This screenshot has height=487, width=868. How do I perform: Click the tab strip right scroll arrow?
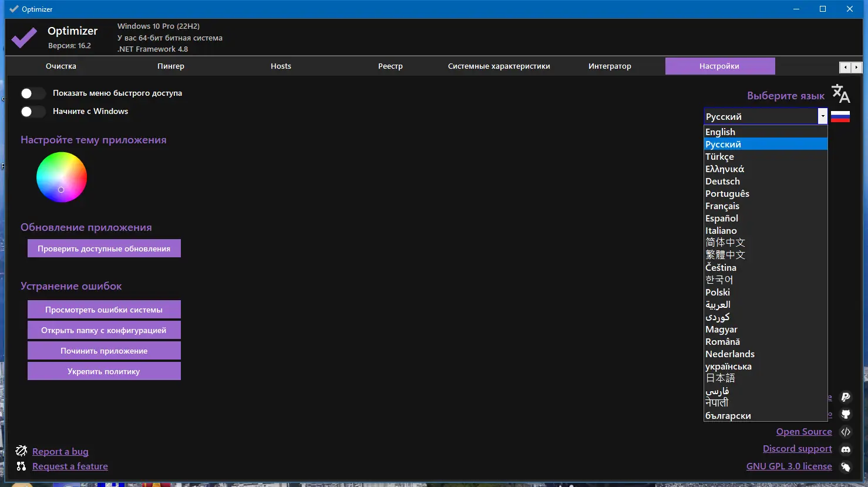(x=856, y=67)
